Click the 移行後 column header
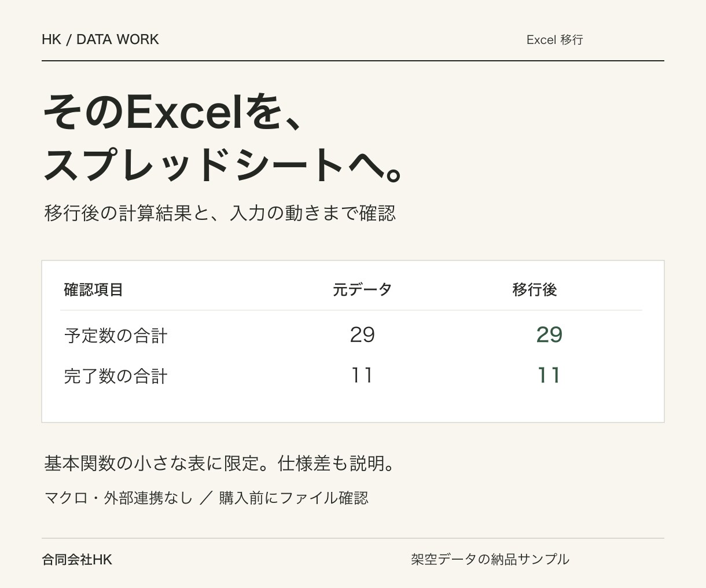 [534, 289]
